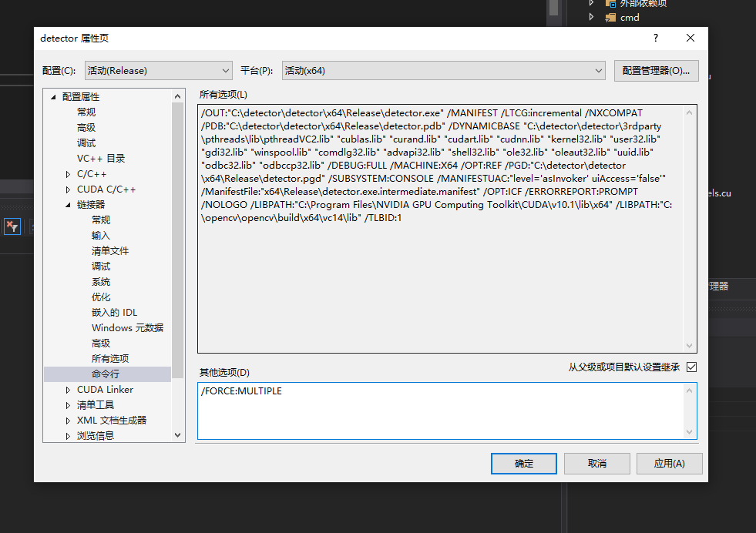Select 常规 under 链接器
The image size is (756, 533).
click(x=101, y=220)
